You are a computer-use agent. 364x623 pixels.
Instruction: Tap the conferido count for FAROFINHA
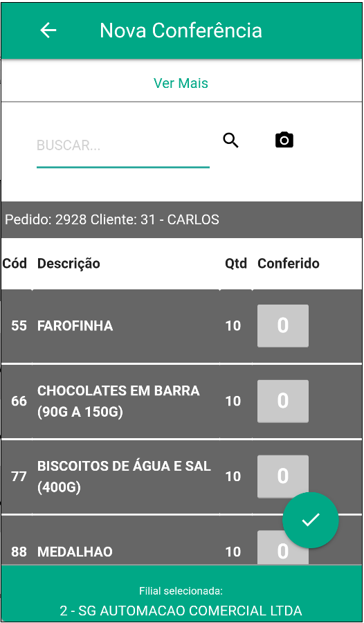click(283, 326)
